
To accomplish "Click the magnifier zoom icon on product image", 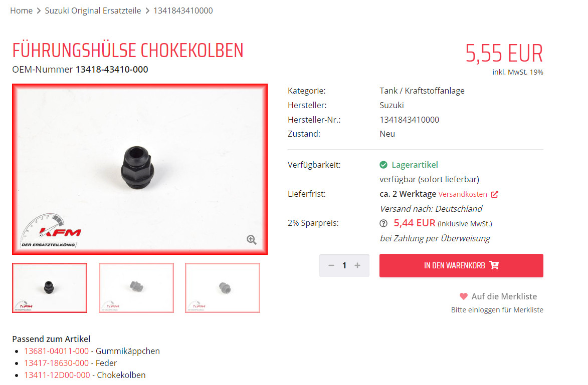I will point(251,240).
